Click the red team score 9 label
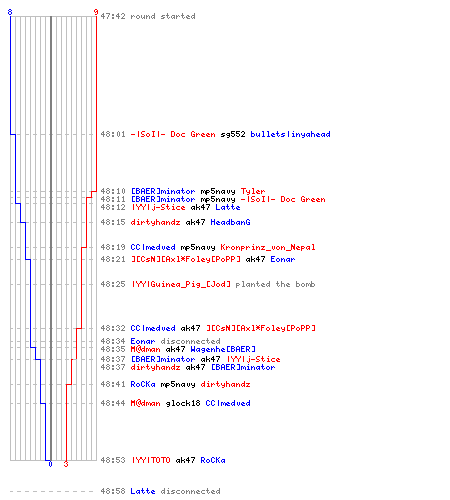 pos(96,12)
